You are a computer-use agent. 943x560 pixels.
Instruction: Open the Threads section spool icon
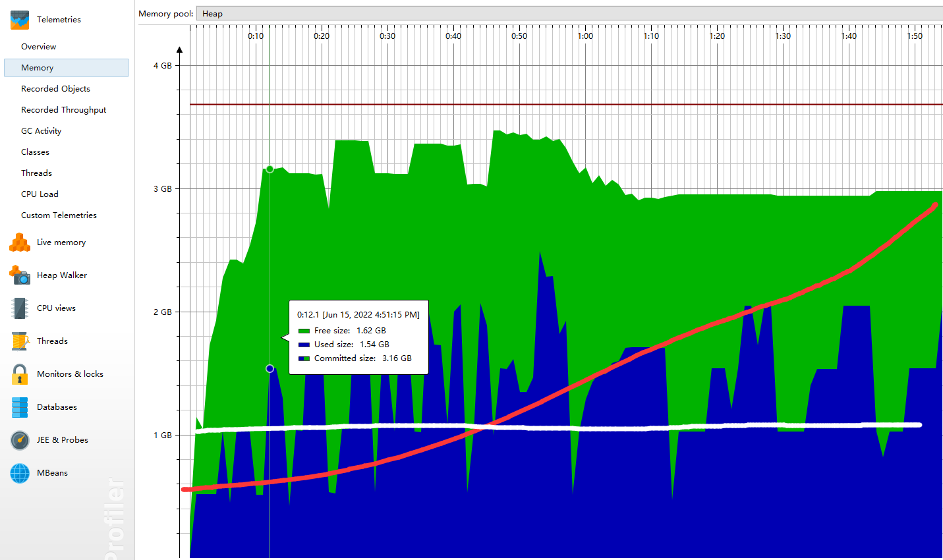point(20,341)
